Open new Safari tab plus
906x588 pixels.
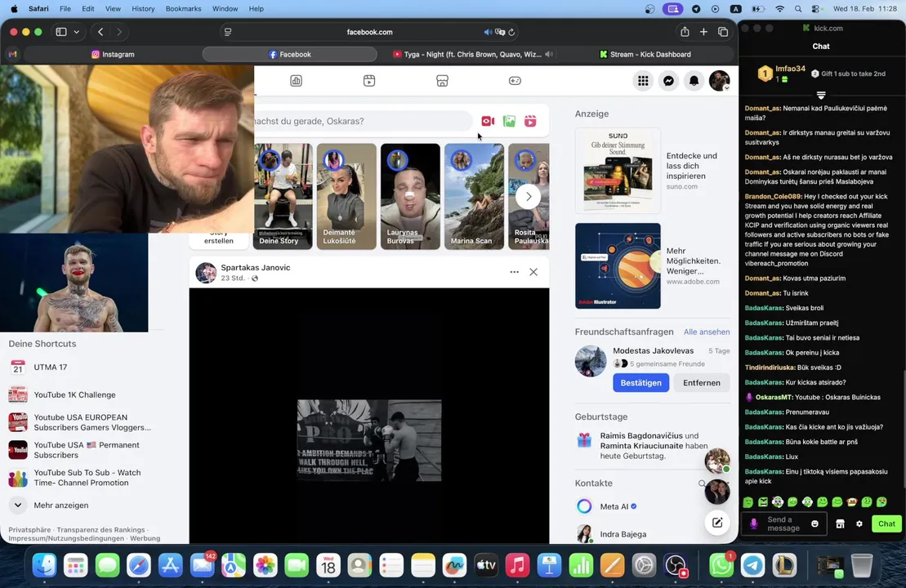[703, 33]
